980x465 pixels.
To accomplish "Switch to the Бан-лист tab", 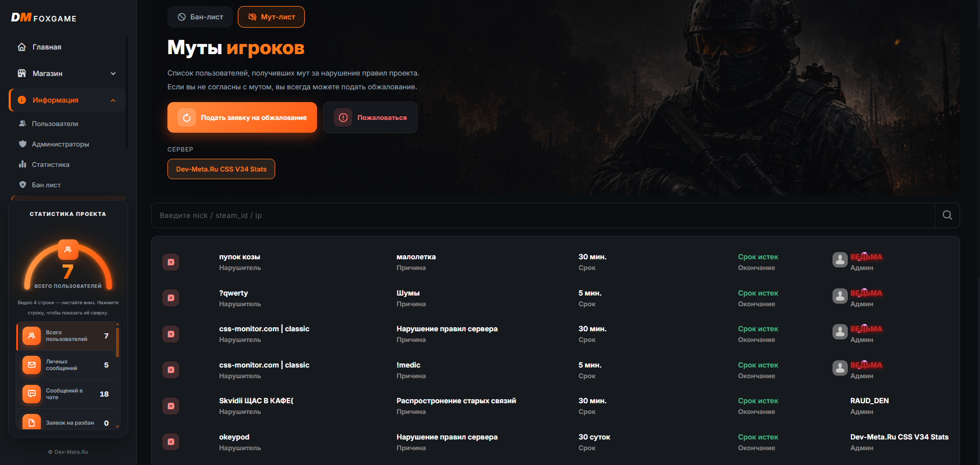I will tap(200, 17).
